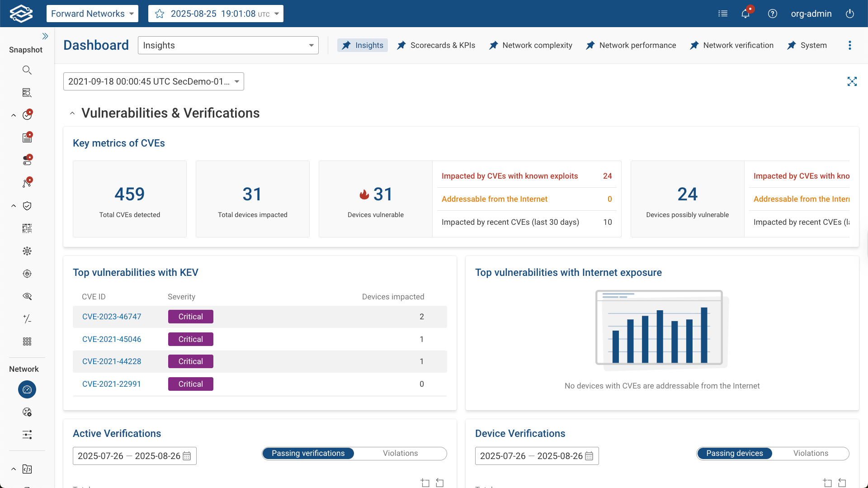The height and width of the screenshot is (488, 868).
Task: Click the logout power icon
Action: 849,14
